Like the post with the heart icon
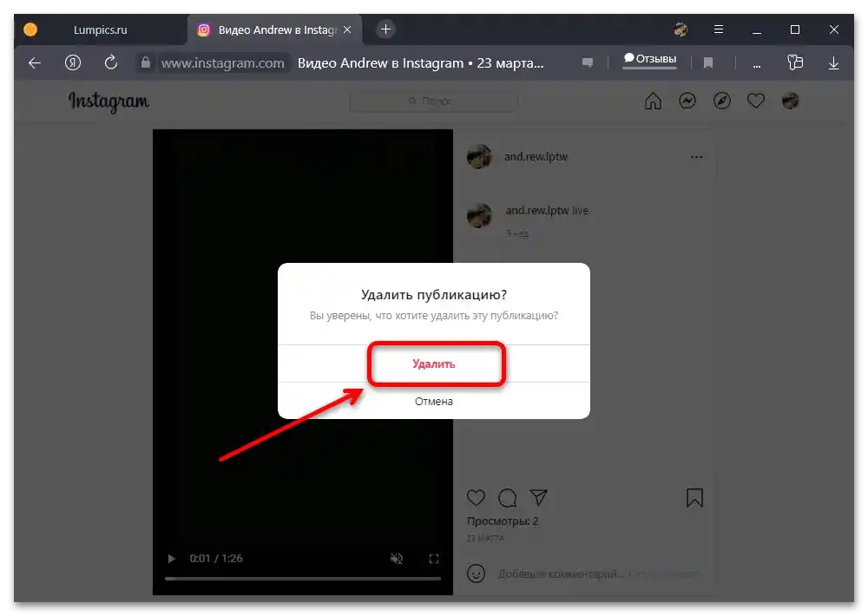Viewport: 868px width, 616px height. coord(476,497)
